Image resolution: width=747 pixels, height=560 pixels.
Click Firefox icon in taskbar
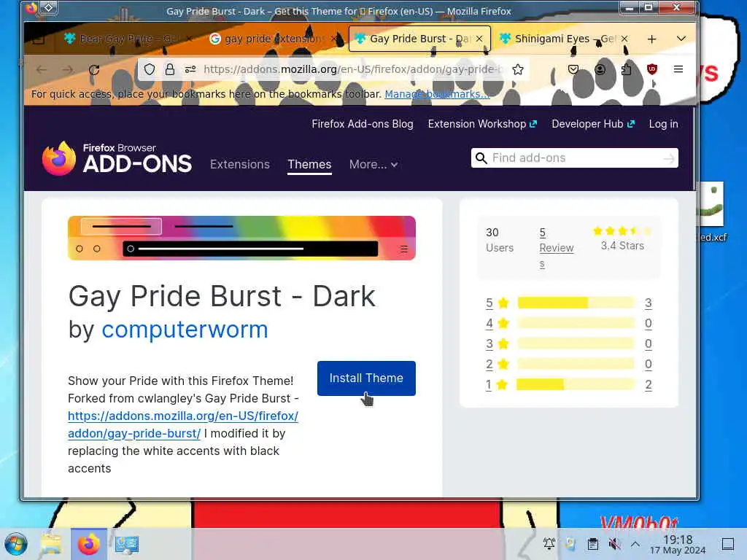coord(89,544)
